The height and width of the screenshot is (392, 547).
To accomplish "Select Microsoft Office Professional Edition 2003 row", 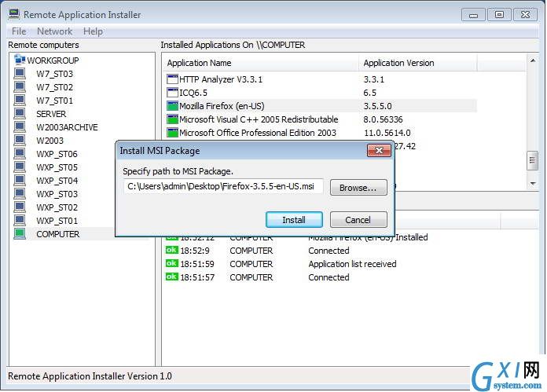I will (321, 133).
